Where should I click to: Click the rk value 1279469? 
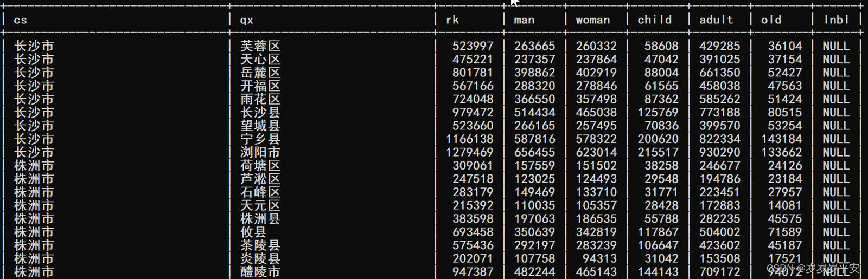click(x=470, y=152)
